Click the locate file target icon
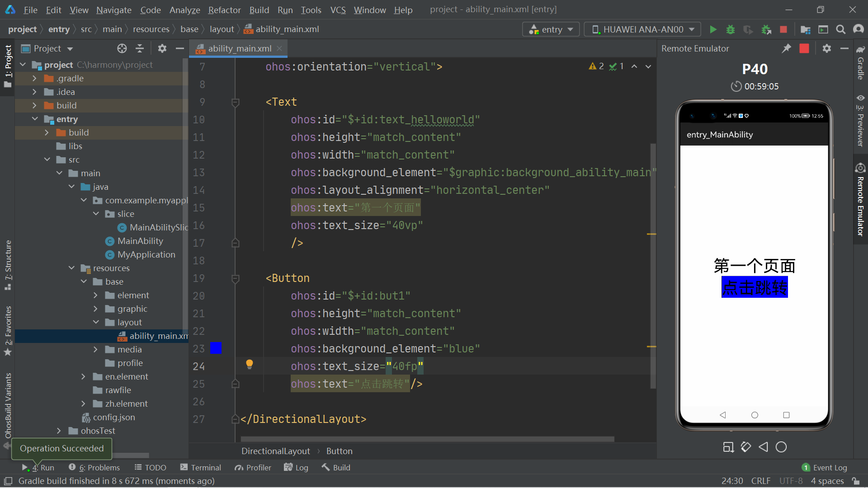Image resolution: width=868 pixels, height=488 pixels. pos(122,48)
